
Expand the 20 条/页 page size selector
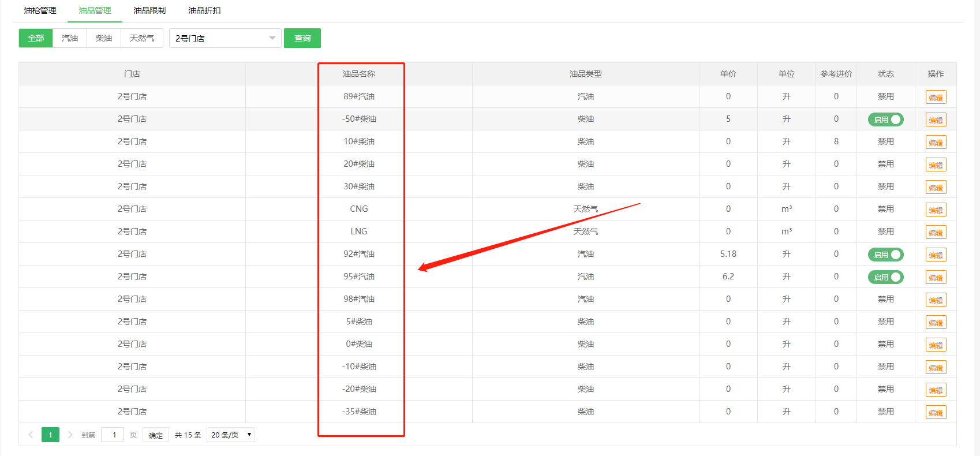tap(231, 435)
